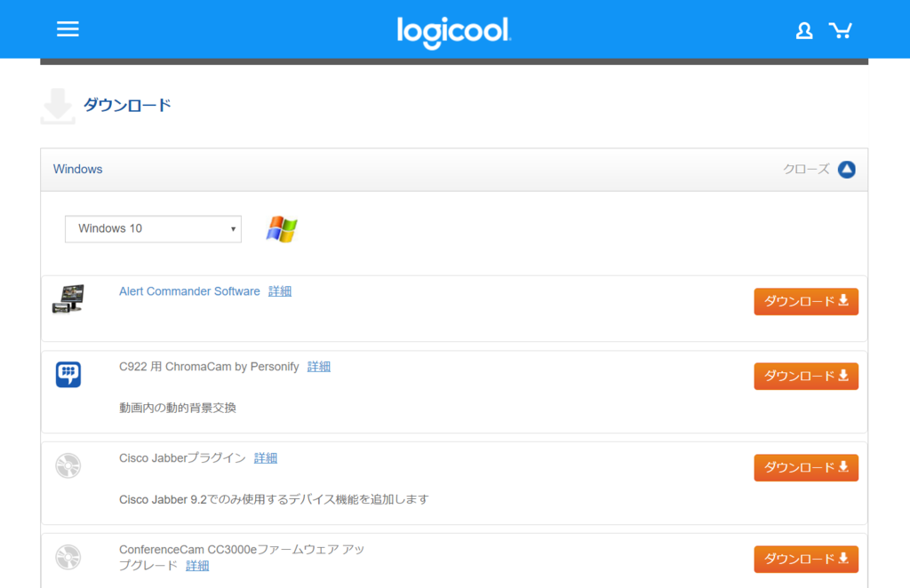
Task: Collapse the Windows section via クローズ arrow
Action: [x=846, y=169]
